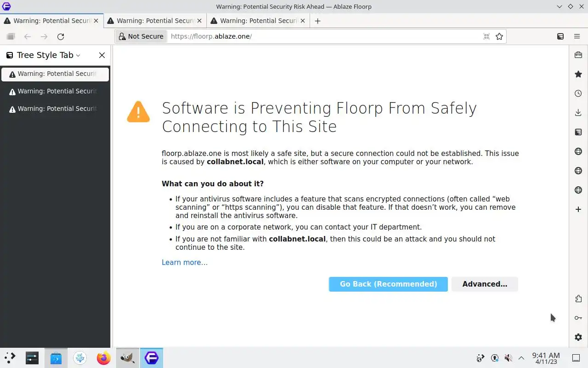The width and height of the screenshot is (588, 368).
Task: Open Add-ons puzzle icon in sidebar
Action: pyautogui.click(x=578, y=299)
